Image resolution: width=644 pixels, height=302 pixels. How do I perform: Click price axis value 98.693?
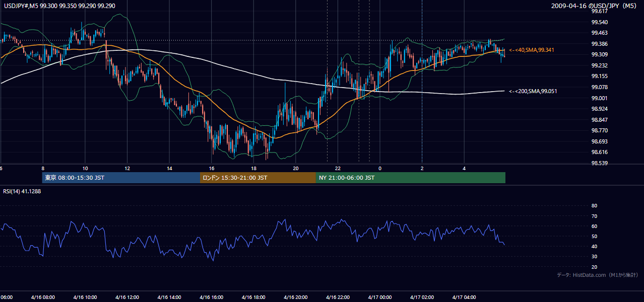pyautogui.click(x=599, y=141)
